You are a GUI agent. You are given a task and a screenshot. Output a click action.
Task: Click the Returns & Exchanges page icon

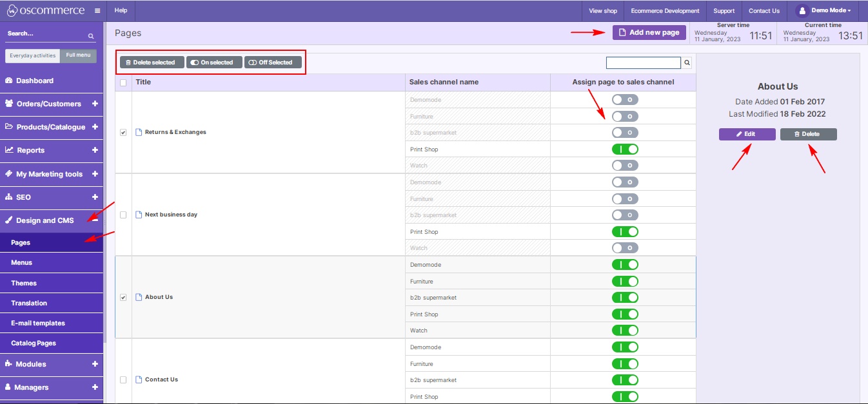tap(139, 132)
